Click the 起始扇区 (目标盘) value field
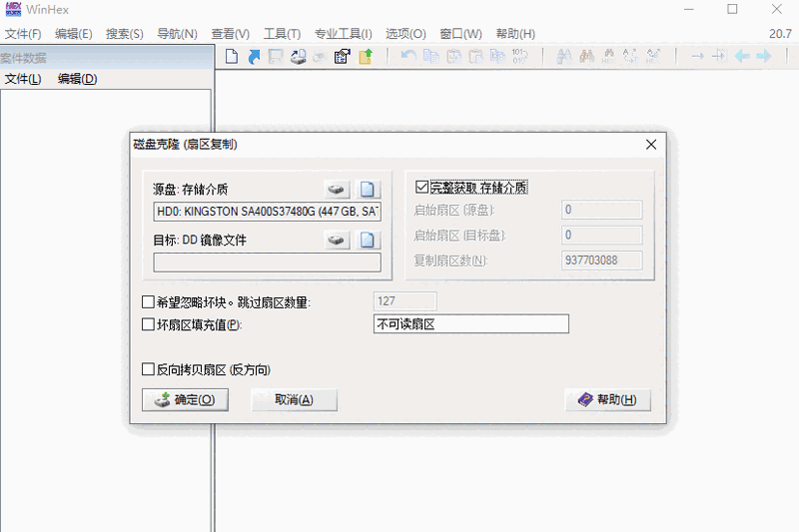Screen dimensions: 799x532 (x=602, y=236)
